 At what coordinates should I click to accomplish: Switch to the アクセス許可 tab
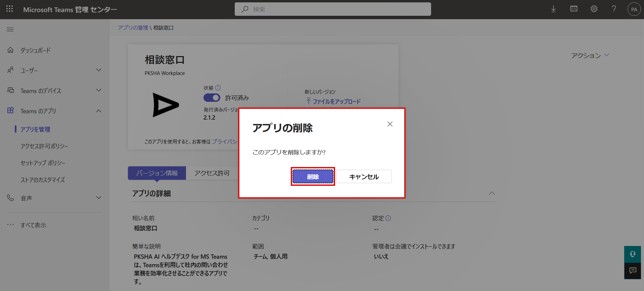(212, 173)
